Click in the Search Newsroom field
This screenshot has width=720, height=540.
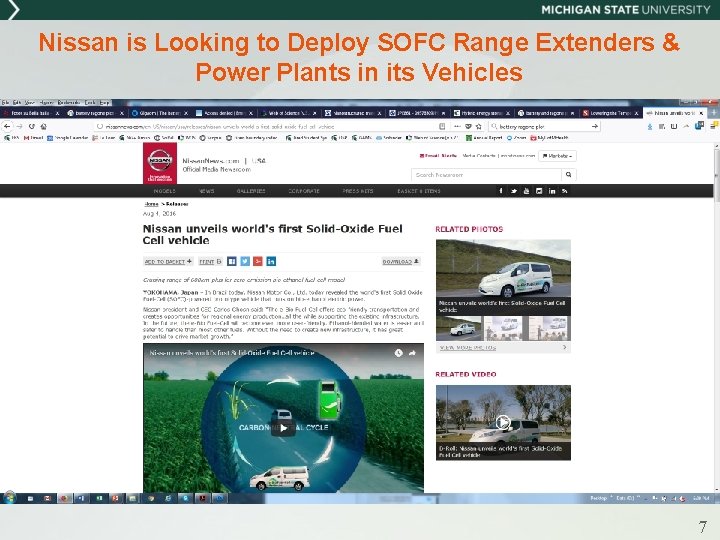coord(486,174)
